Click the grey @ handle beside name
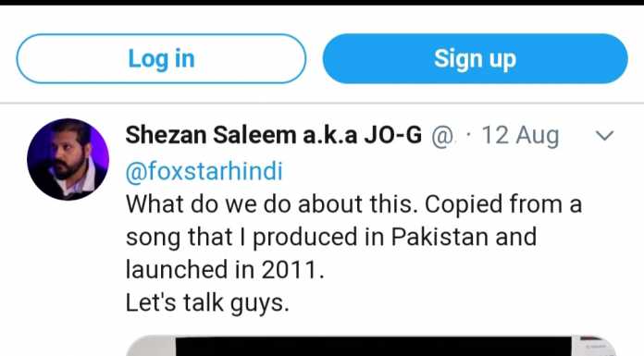The image size is (644, 356). tap(442, 136)
